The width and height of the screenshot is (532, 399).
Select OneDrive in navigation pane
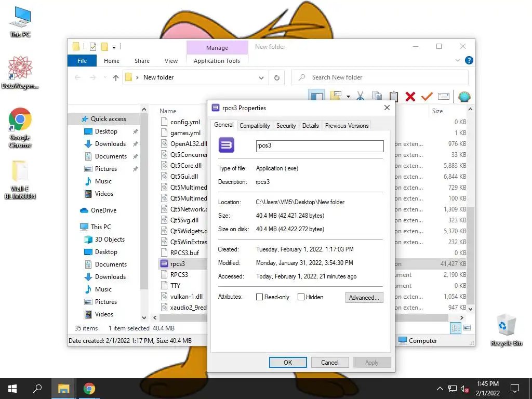[103, 210]
